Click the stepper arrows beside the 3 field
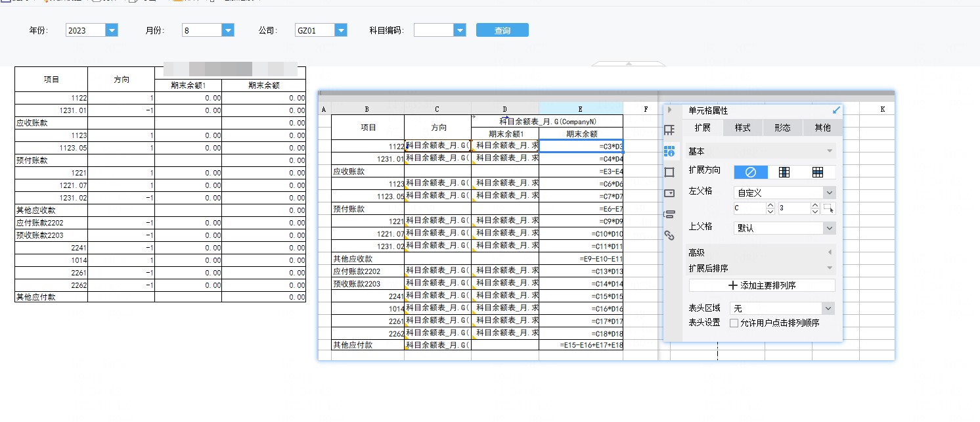Viewport: 980px width, 422px height. click(815, 208)
